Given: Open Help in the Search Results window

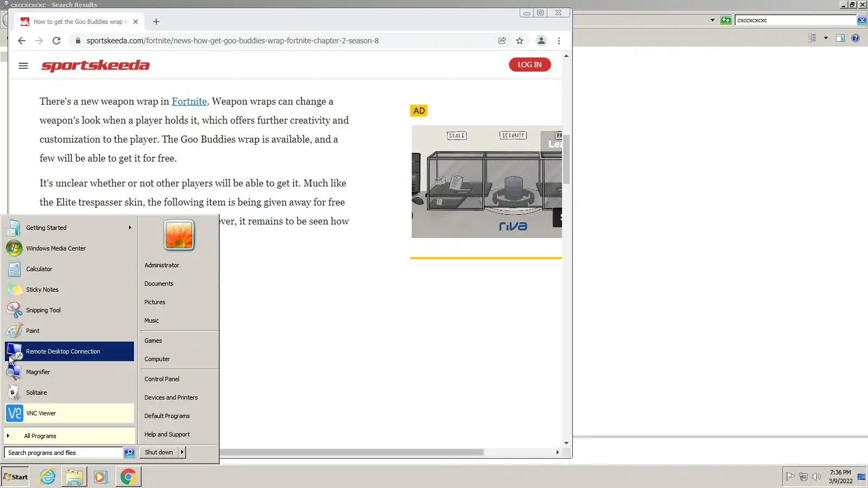Looking at the screenshot, I should click(x=856, y=38).
